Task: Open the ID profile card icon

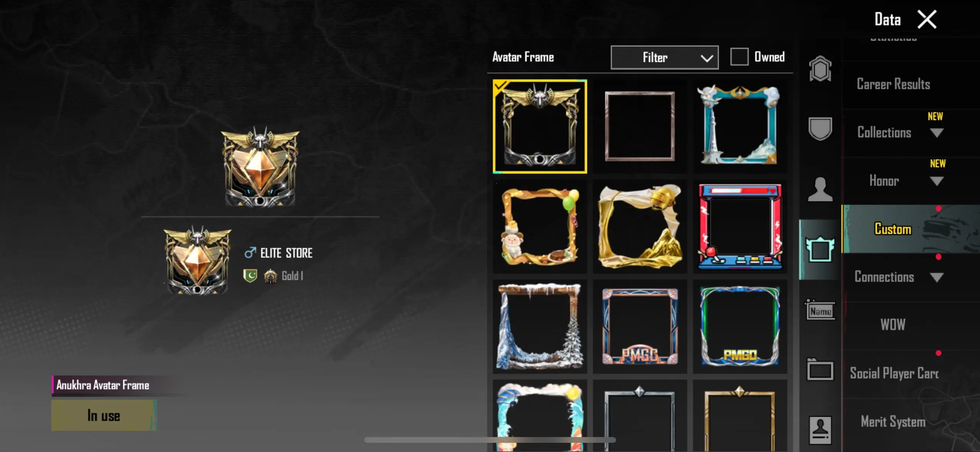Action: coord(820,430)
